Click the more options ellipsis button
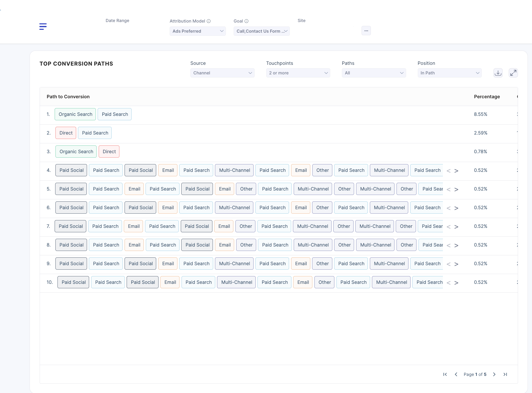This screenshot has height=393, width=532. coord(366,31)
